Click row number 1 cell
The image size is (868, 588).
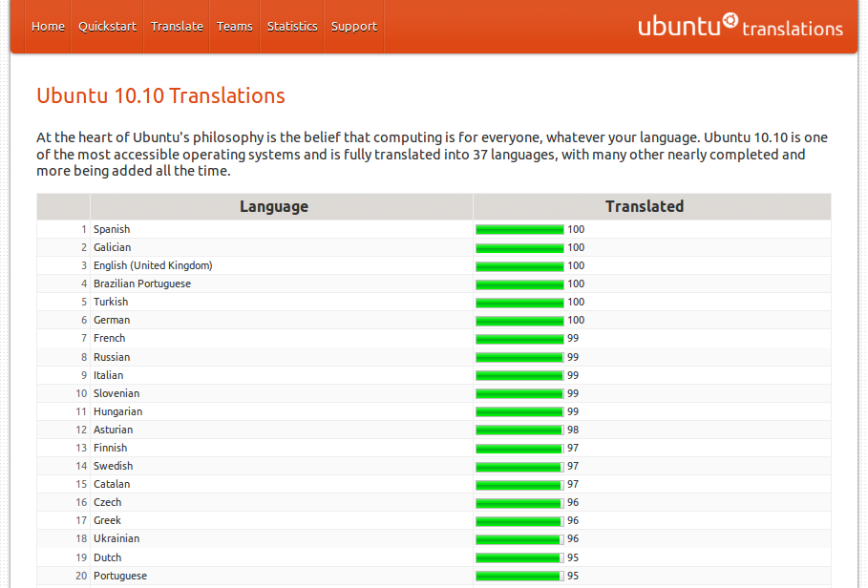(64, 229)
